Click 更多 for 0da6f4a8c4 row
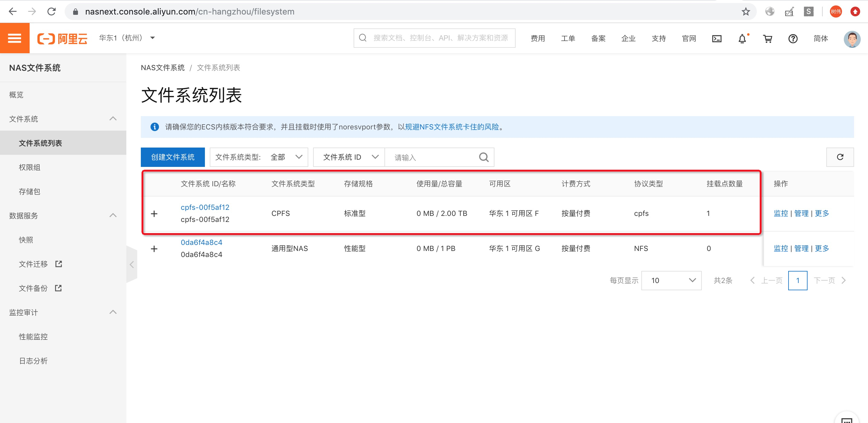The width and height of the screenshot is (868, 423). [822, 249]
